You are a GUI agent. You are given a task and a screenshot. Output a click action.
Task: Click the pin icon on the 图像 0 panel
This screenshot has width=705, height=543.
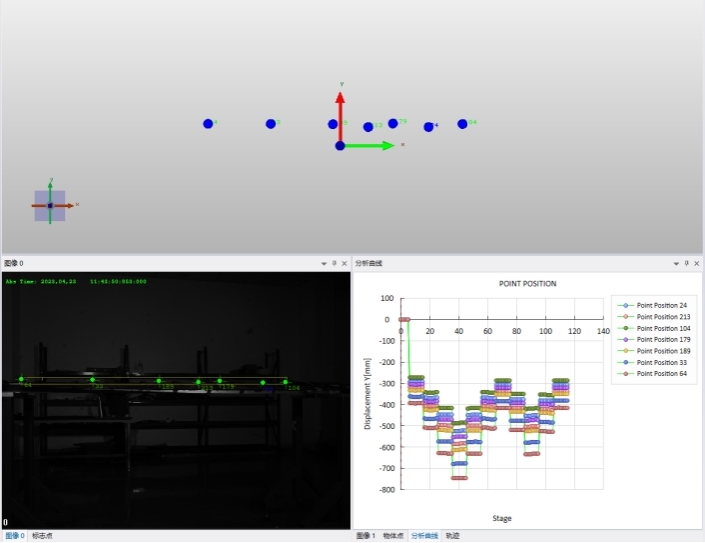334,263
